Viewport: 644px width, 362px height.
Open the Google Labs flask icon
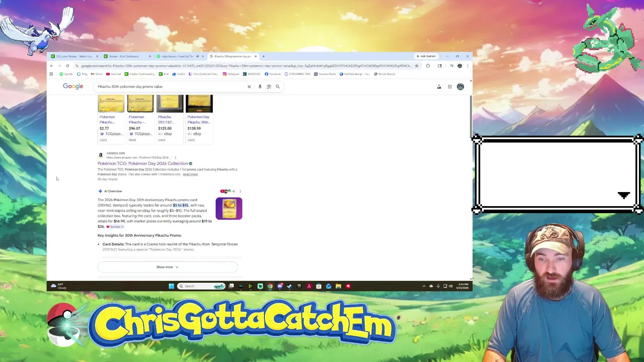[x=439, y=86]
